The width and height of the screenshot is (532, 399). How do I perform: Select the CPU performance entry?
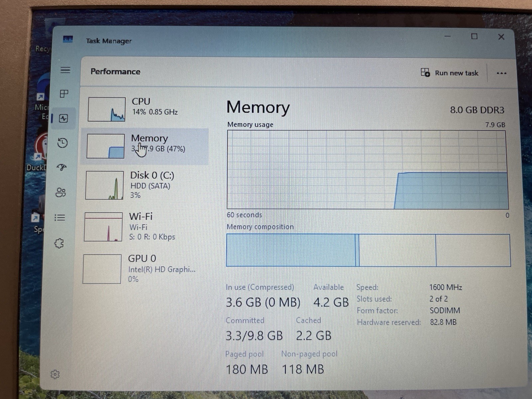coord(145,109)
